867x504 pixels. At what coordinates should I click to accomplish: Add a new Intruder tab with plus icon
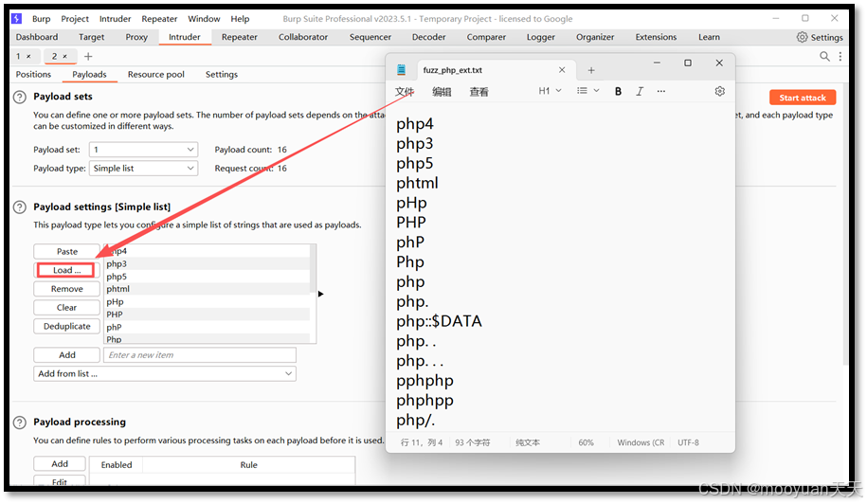point(88,57)
